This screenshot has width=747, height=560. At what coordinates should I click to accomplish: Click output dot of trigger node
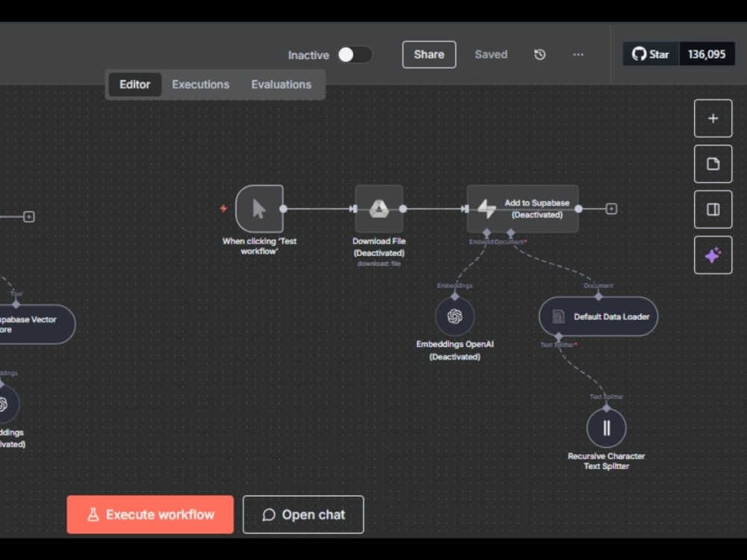(283, 208)
